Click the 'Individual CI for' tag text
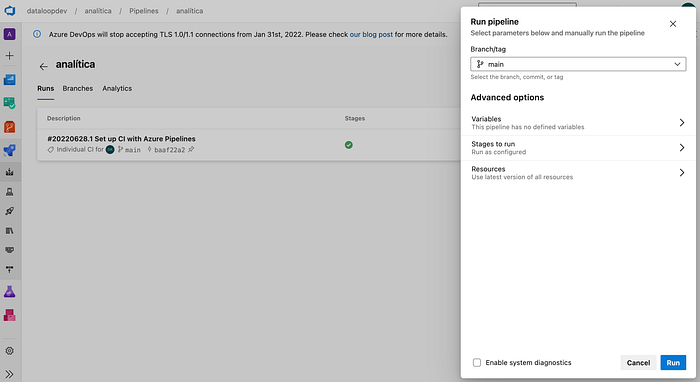This screenshot has width=700, height=382. point(80,149)
